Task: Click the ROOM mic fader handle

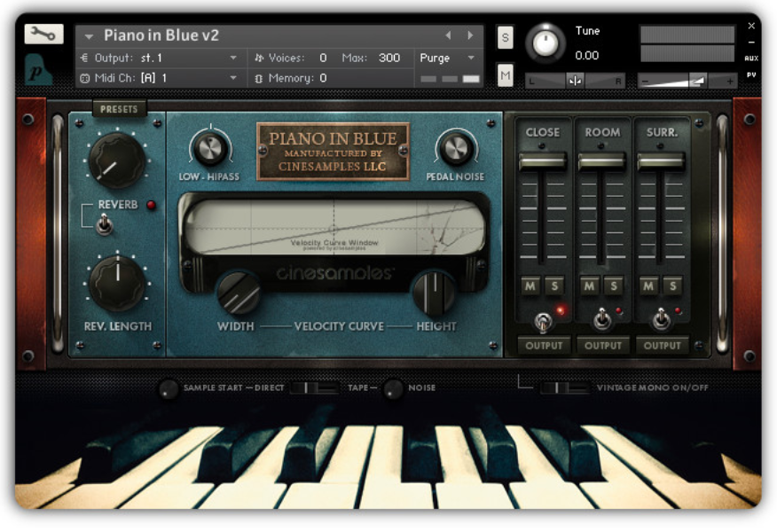Action: [x=601, y=161]
